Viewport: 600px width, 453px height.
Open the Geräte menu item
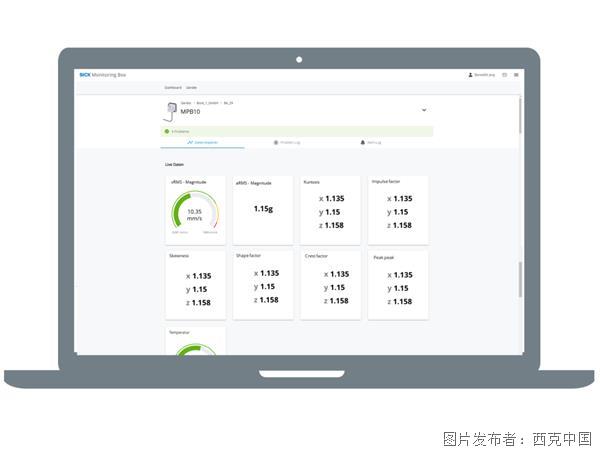(191, 88)
